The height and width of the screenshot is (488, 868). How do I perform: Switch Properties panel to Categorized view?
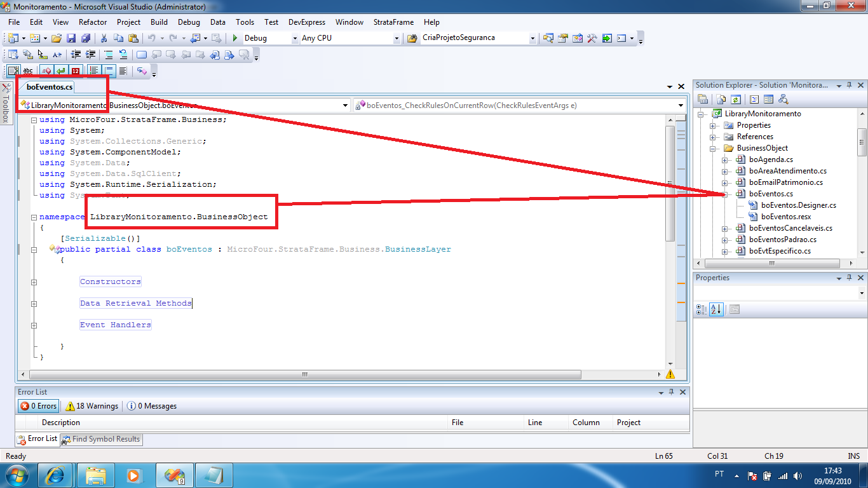tap(702, 309)
